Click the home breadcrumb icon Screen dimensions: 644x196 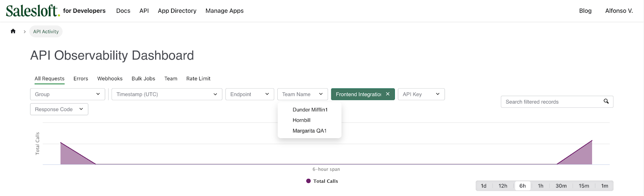pos(13,31)
